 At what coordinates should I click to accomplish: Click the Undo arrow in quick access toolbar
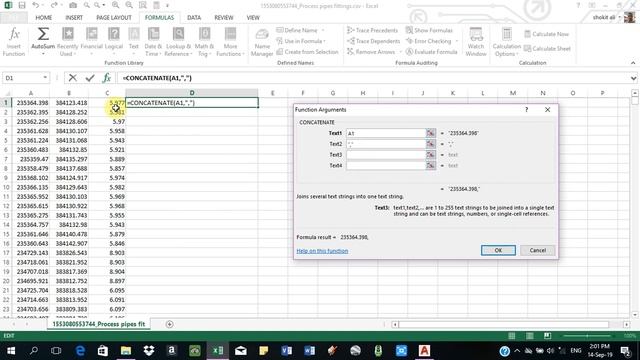point(36,5)
